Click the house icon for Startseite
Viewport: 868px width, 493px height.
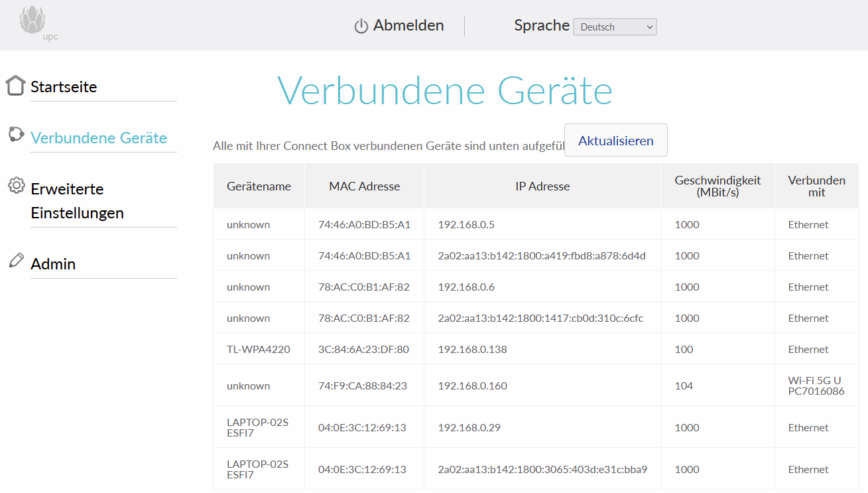(x=15, y=86)
